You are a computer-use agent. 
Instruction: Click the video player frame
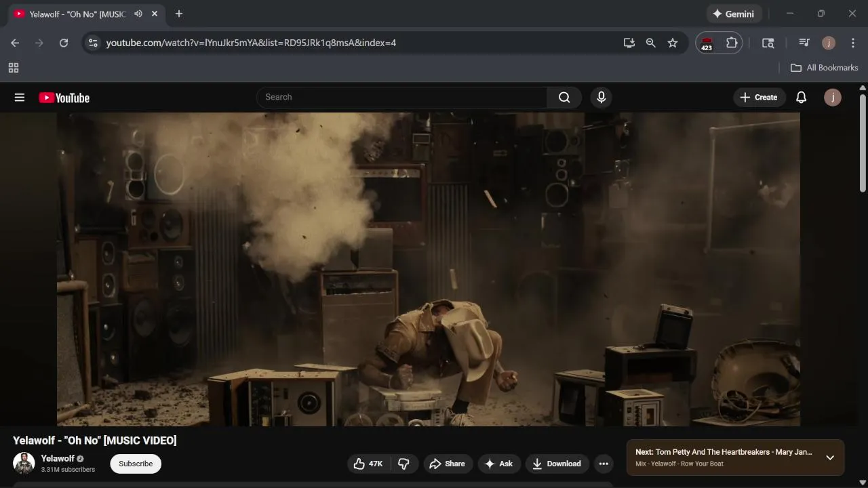click(429, 269)
